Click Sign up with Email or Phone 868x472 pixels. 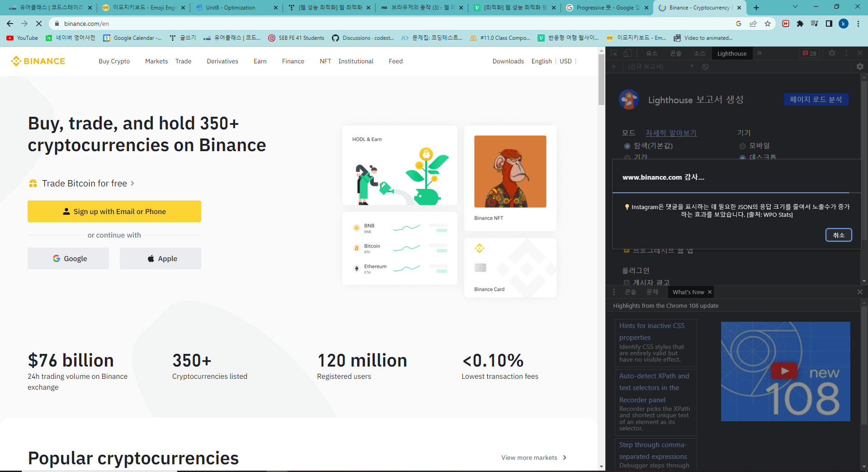tap(114, 211)
